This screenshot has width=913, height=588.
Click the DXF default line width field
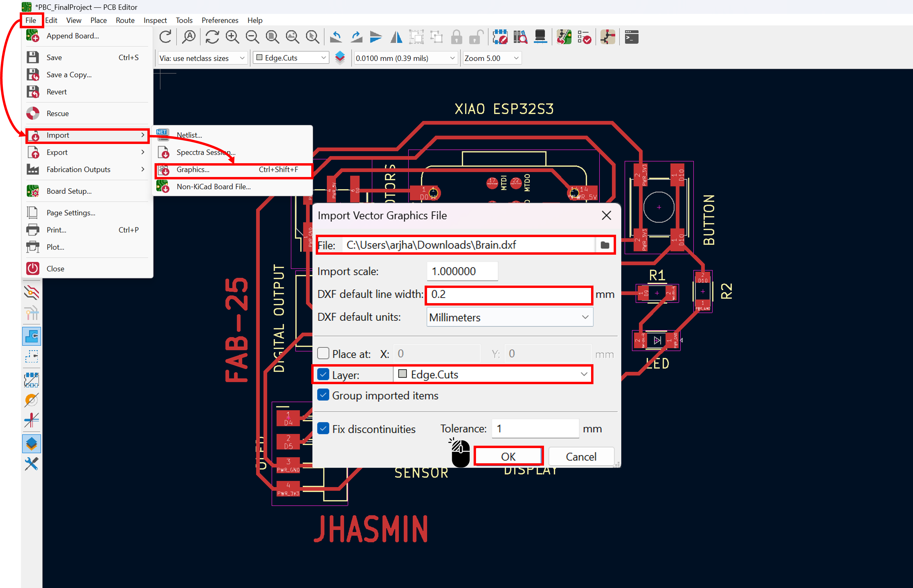pos(509,294)
